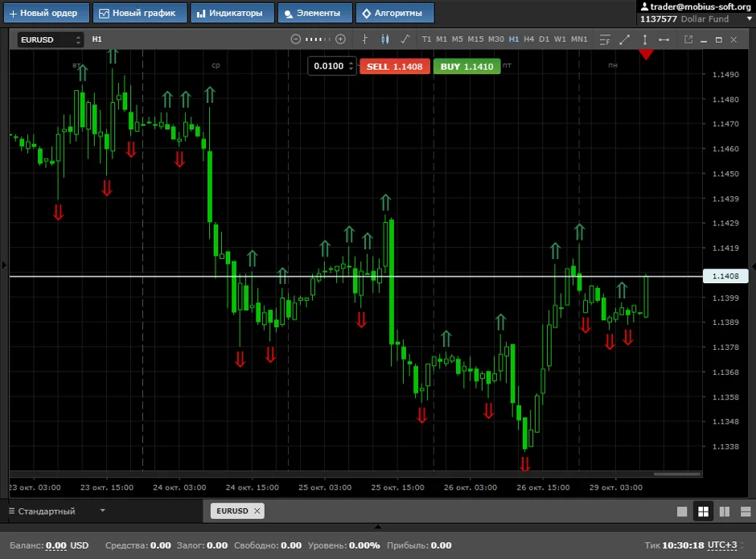756x559 pixels.
Task: Click the 1137577 account number
Action: (659, 18)
